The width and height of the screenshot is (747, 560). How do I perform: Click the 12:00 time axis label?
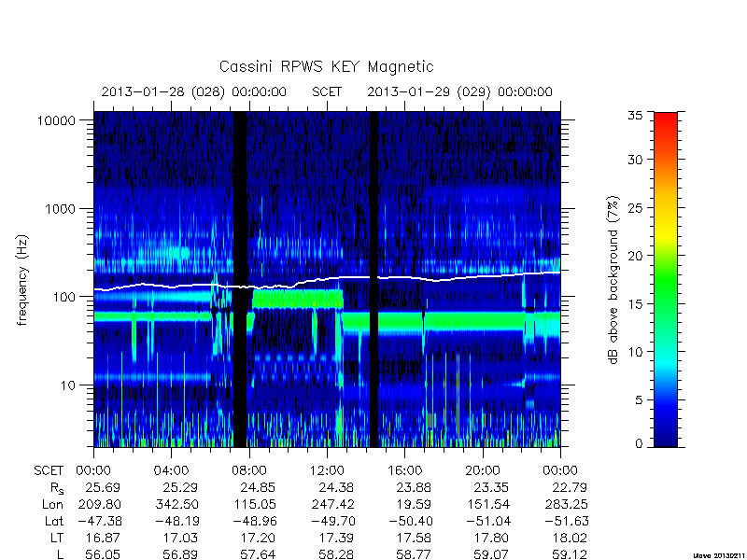(x=327, y=471)
